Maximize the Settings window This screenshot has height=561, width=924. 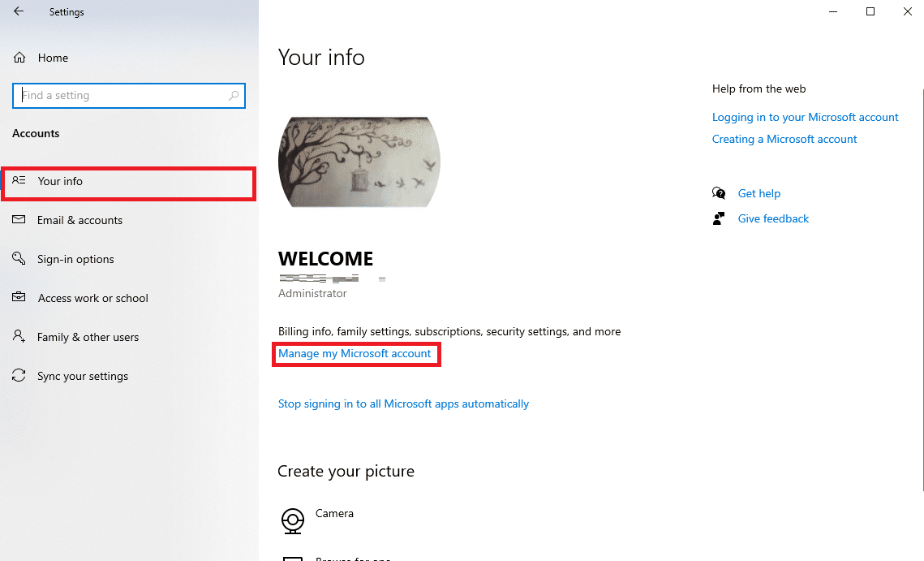[x=870, y=12]
